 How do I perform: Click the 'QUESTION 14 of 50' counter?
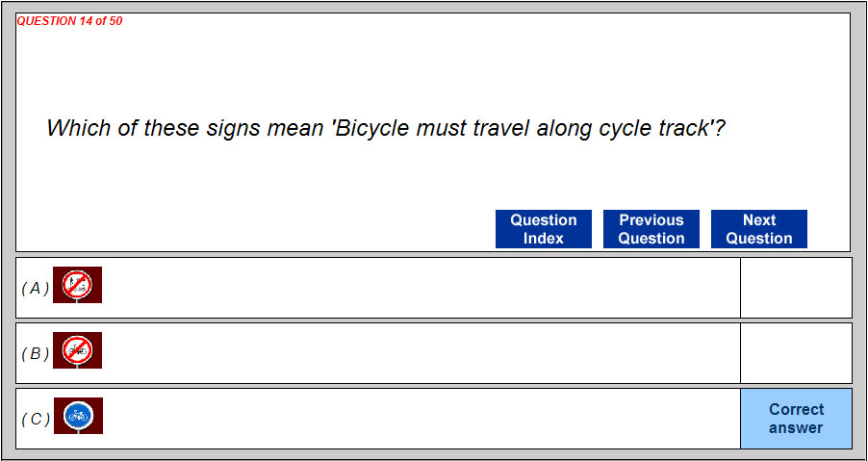coord(69,21)
